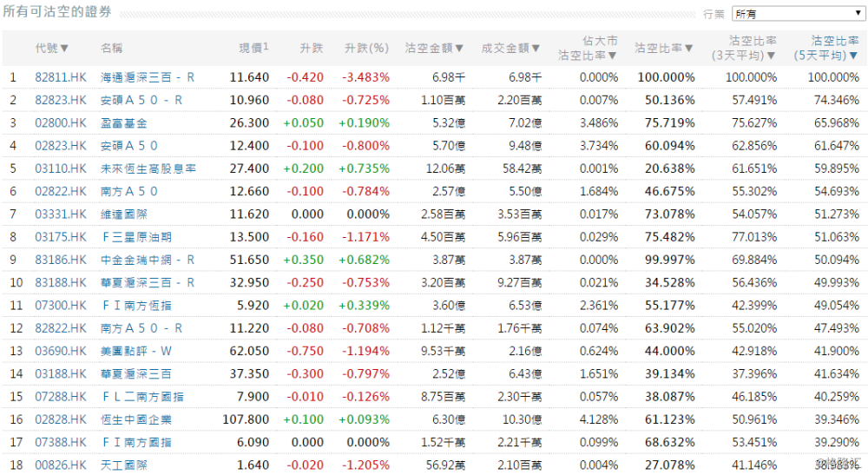Sort by 沽空比率 3天平均 header
The image size is (868, 475).
tap(744, 48)
